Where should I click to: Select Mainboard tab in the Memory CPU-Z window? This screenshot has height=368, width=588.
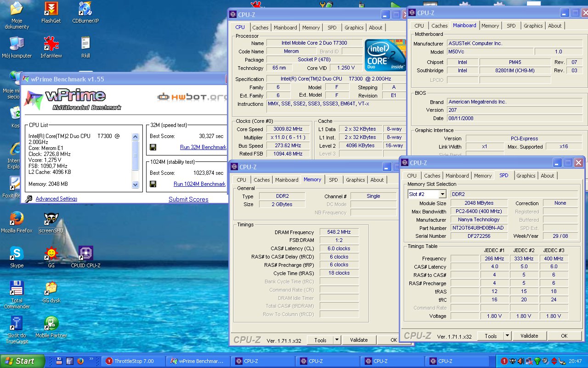point(287,180)
